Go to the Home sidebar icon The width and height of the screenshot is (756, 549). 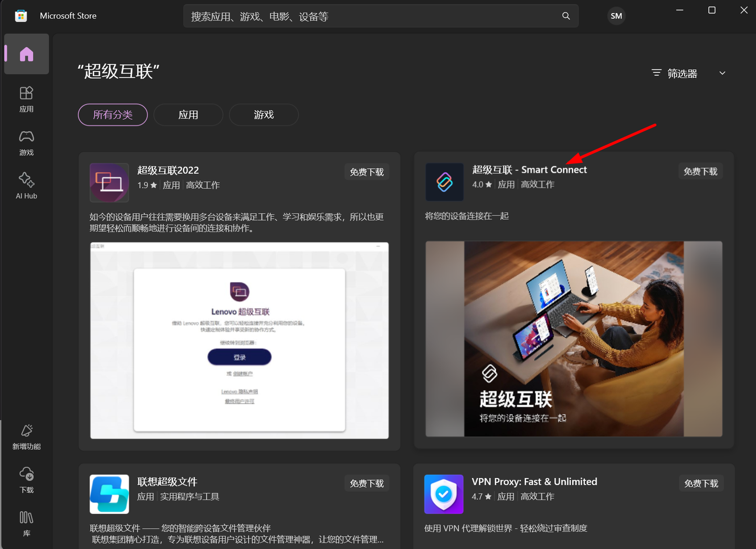pyautogui.click(x=27, y=54)
